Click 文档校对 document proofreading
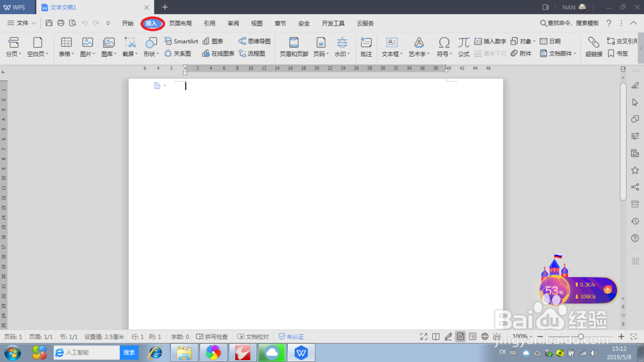Image resolution: width=644 pixels, height=362 pixels. pyautogui.click(x=253, y=336)
